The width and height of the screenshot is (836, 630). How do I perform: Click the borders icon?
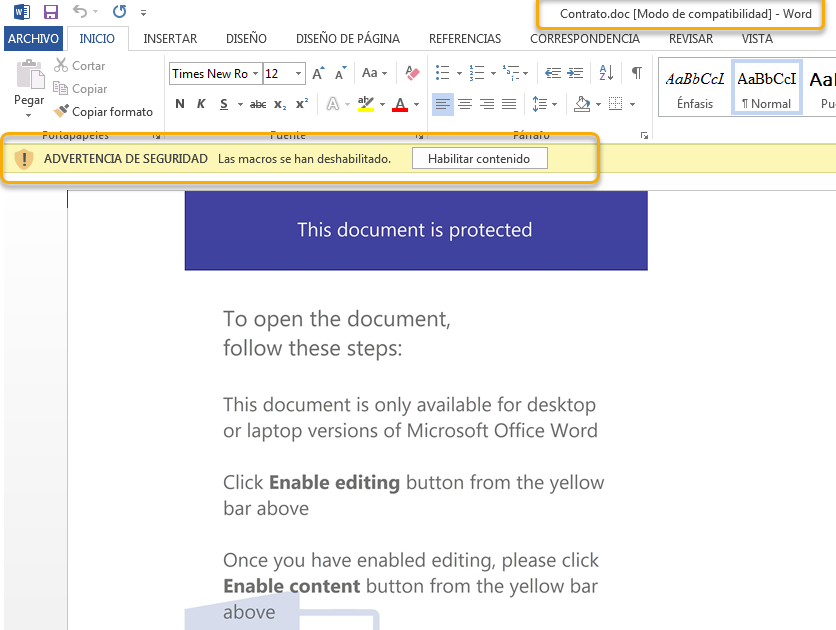click(x=615, y=104)
